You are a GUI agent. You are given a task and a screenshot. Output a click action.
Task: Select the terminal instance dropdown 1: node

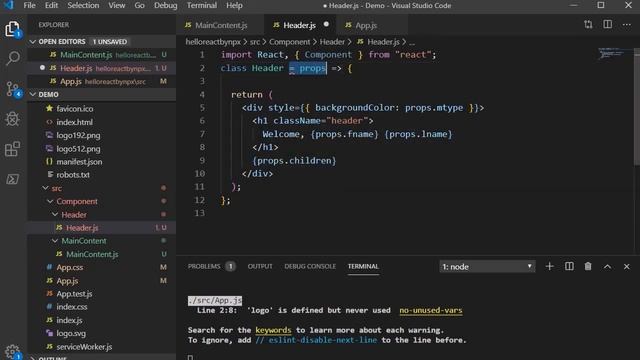487,267
